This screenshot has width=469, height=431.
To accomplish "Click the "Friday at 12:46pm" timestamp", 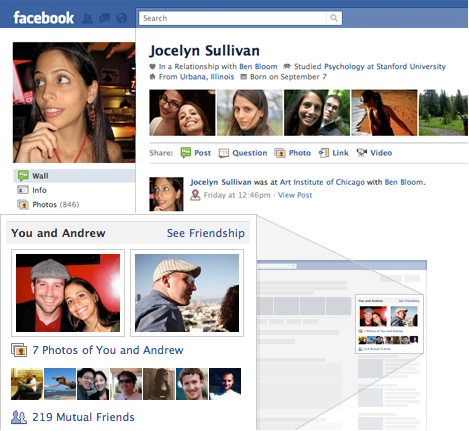I will (237, 195).
